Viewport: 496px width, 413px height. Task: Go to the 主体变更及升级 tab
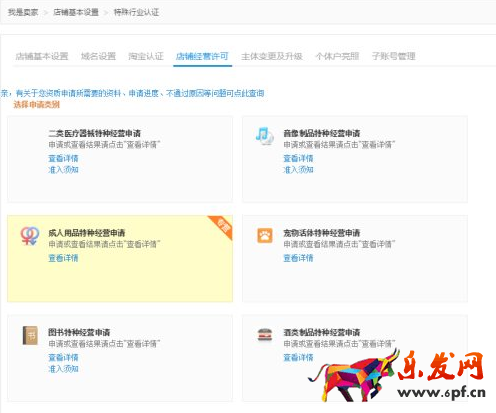coord(272,56)
